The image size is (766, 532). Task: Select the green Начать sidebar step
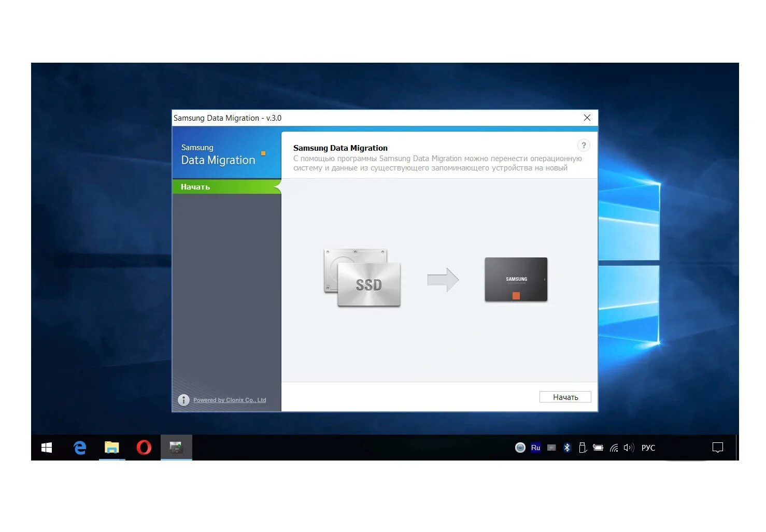pyautogui.click(x=226, y=186)
